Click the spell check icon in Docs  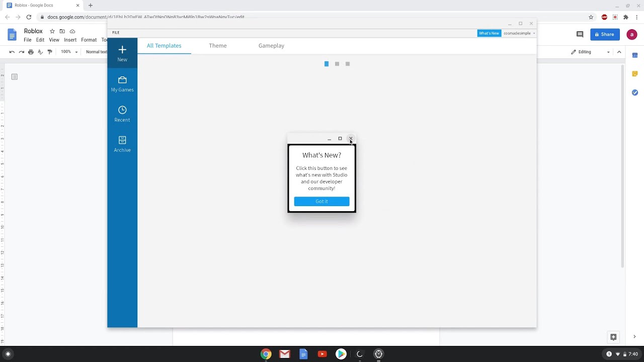tap(40, 52)
